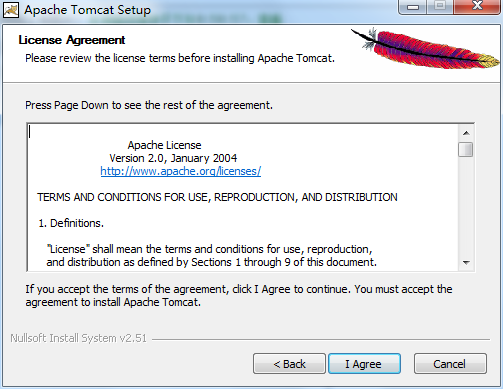Screen dimensions: 503x389
Task: Click the '1. Definitions.' line
Action: pos(71,223)
